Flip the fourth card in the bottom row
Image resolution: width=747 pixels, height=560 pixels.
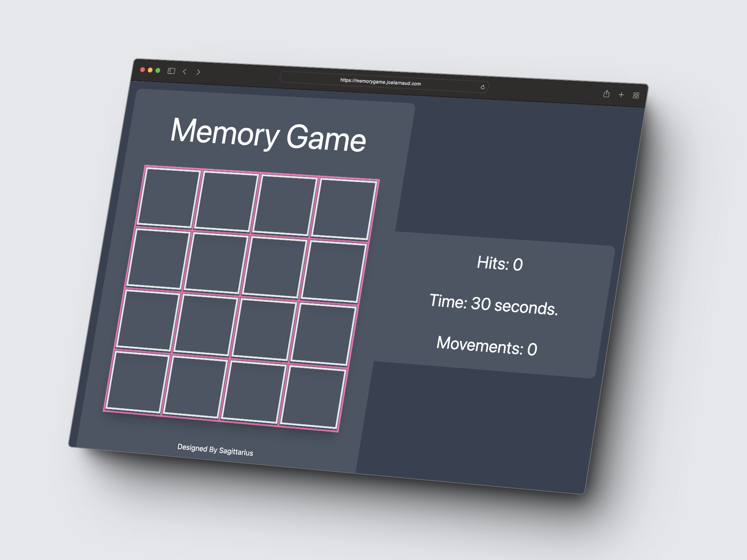tap(314, 397)
